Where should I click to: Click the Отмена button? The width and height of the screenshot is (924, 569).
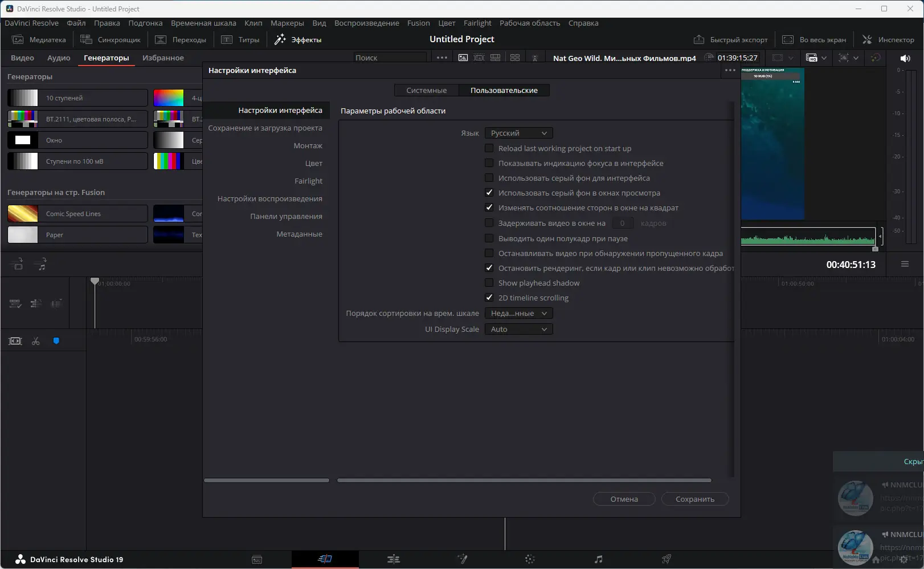pos(624,499)
